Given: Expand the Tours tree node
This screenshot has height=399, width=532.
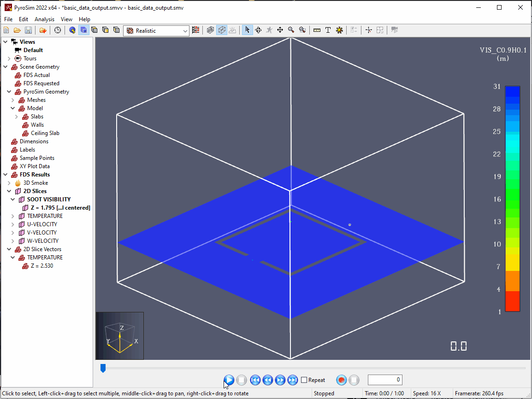Looking at the screenshot, I should [x=9, y=59].
